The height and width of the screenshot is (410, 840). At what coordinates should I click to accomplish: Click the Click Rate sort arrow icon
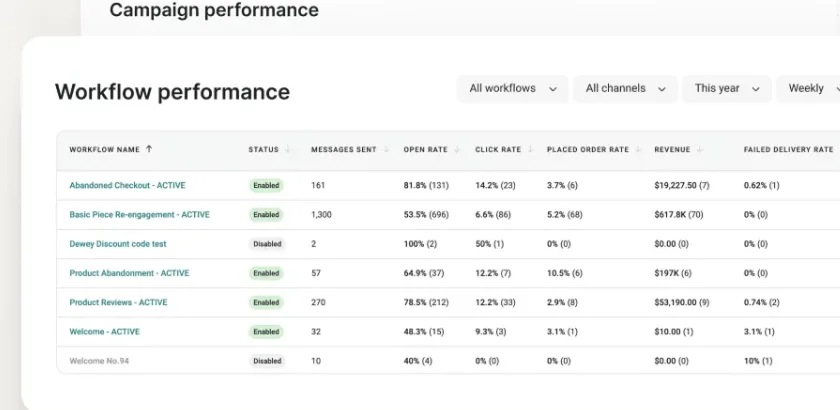coord(530,150)
